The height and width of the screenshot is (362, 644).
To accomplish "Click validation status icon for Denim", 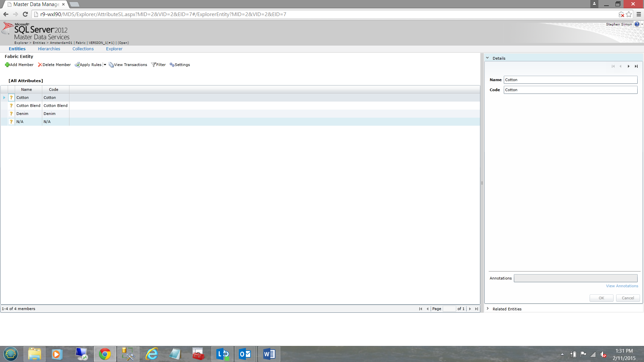I will click(11, 114).
